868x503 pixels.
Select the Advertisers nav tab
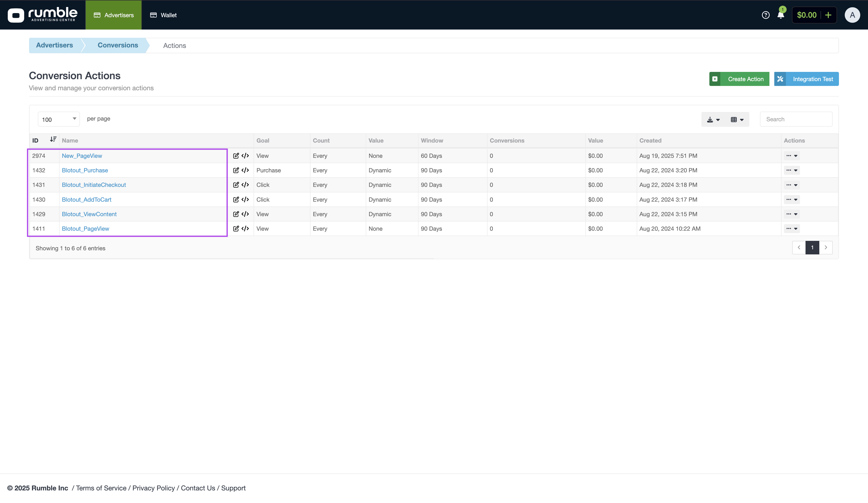pos(114,15)
